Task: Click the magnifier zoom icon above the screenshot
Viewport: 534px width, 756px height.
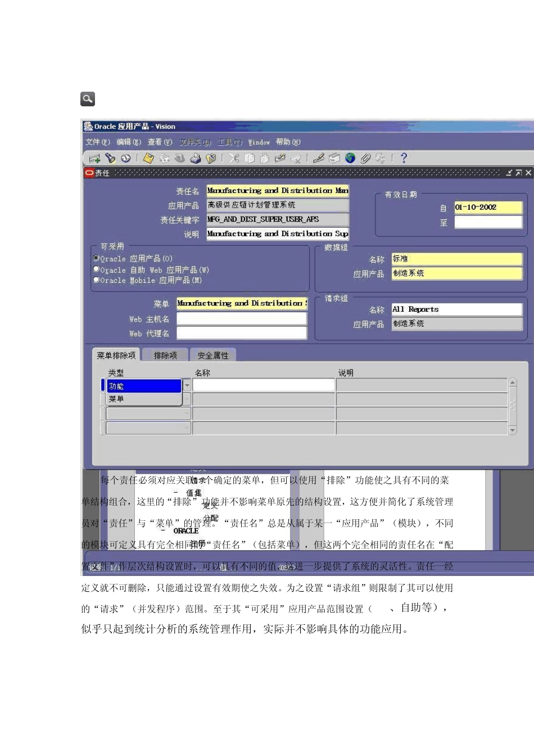Action: click(x=88, y=99)
